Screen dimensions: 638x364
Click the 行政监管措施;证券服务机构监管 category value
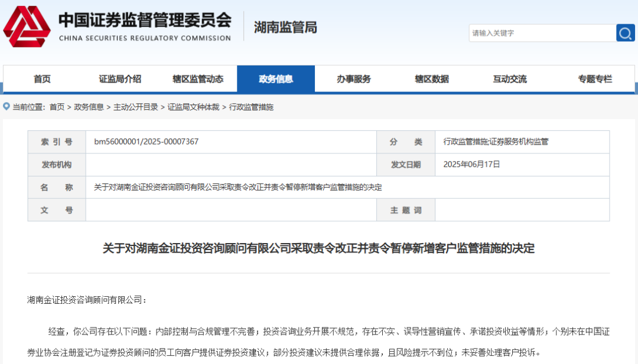click(496, 142)
